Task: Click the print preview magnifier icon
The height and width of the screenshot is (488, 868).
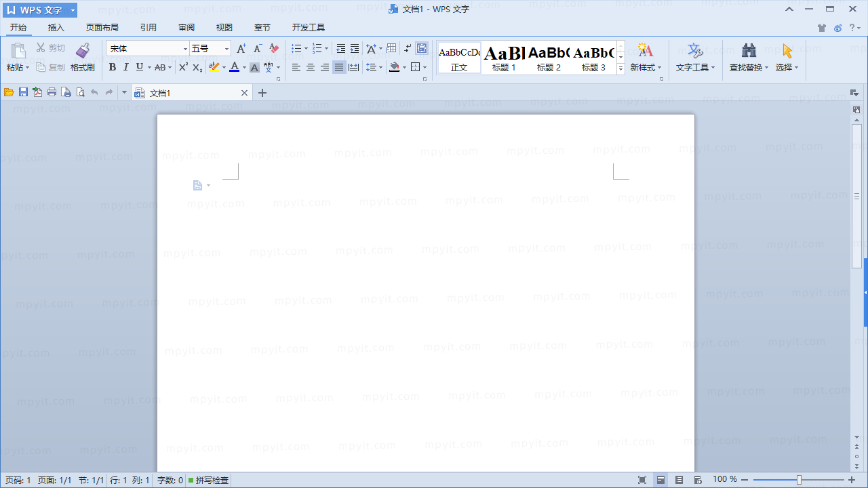Action: (80, 92)
